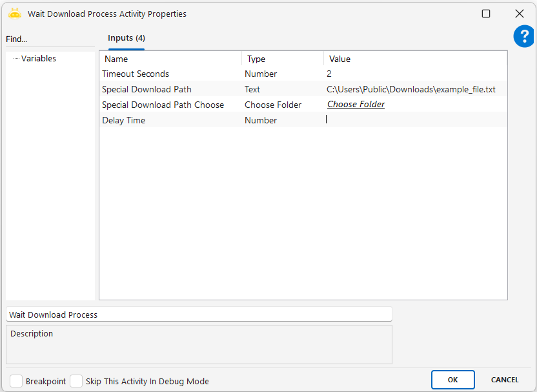Image resolution: width=537 pixels, height=392 pixels.
Task: Click the Wait Download Process name field
Action: point(199,315)
